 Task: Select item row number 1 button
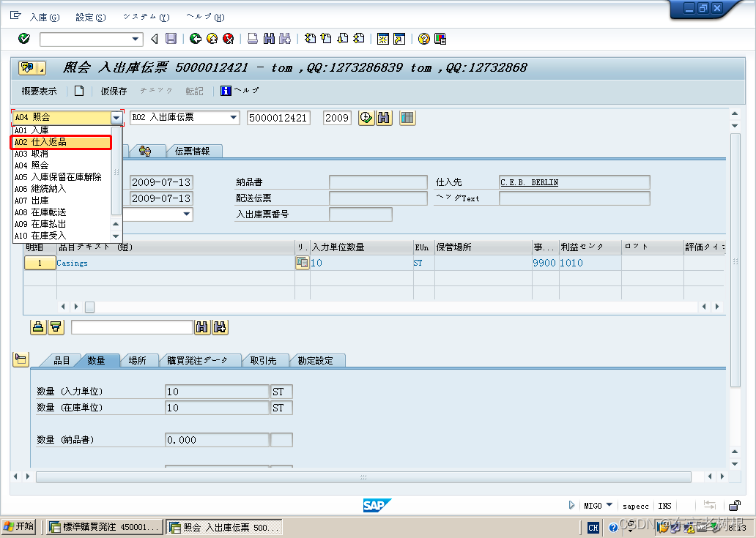click(40, 263)
